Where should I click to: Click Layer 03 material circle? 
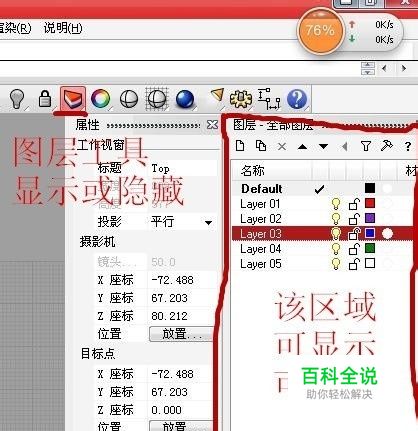[387, 234]
